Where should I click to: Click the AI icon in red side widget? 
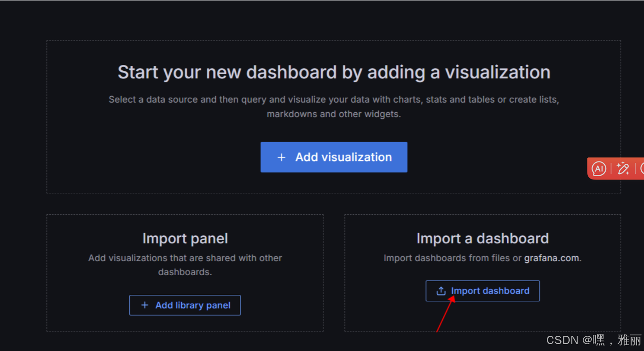tap(599, 168)
